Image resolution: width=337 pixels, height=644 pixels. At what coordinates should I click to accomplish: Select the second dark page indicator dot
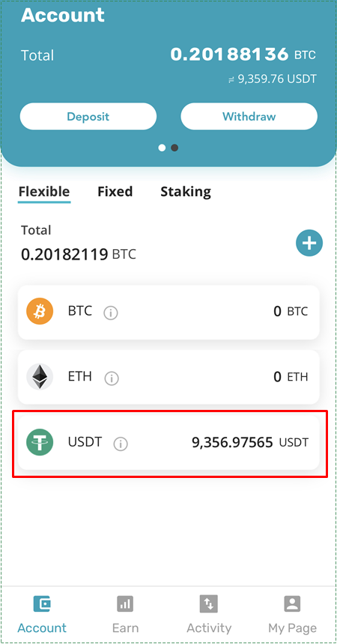pyautogui.click(x=174, y=148)
